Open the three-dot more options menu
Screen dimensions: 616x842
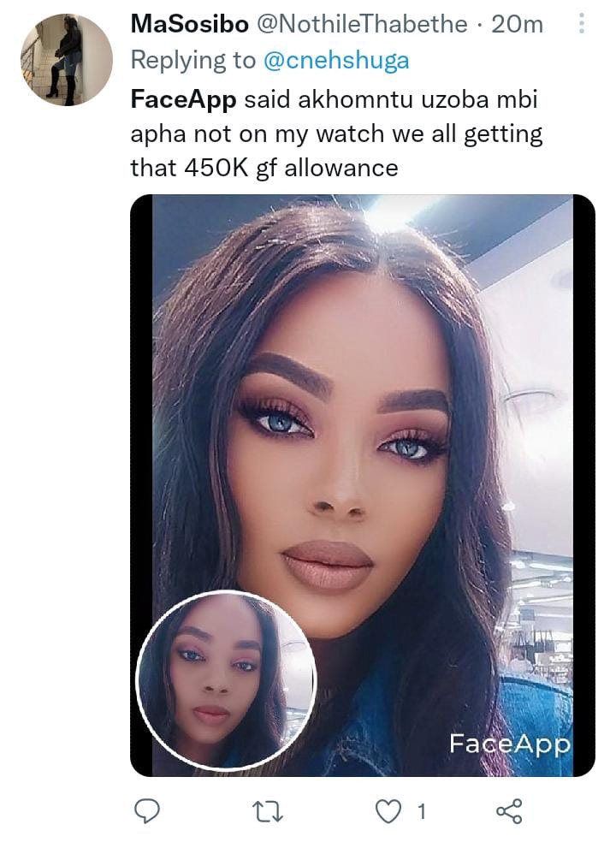pos(581,24)
